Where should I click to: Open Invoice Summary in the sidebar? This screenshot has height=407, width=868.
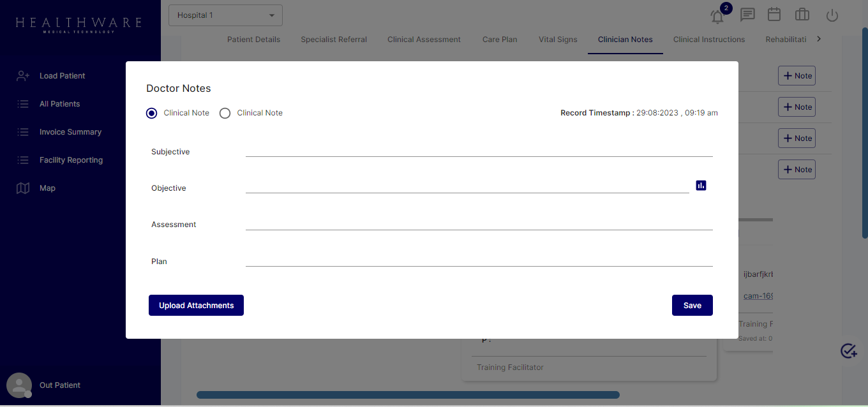[70, 132]
